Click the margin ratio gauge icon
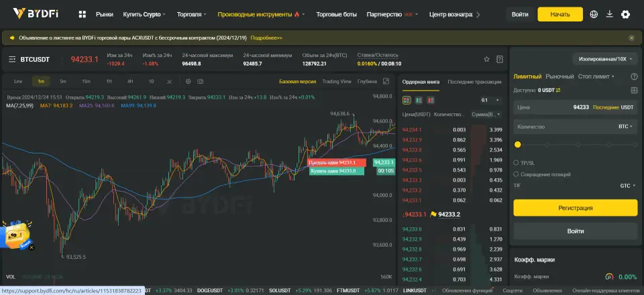The height and width of the screenshot is (295, 644). coord(609,277)
